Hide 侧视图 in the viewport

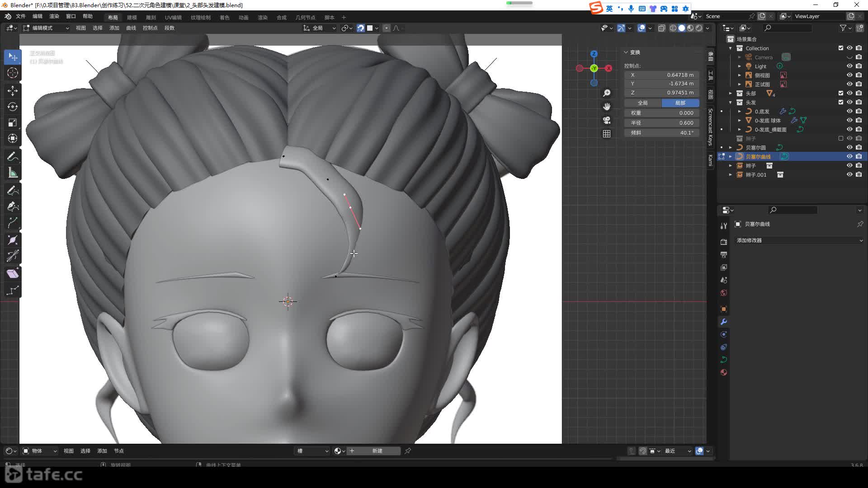click(849, 75)
